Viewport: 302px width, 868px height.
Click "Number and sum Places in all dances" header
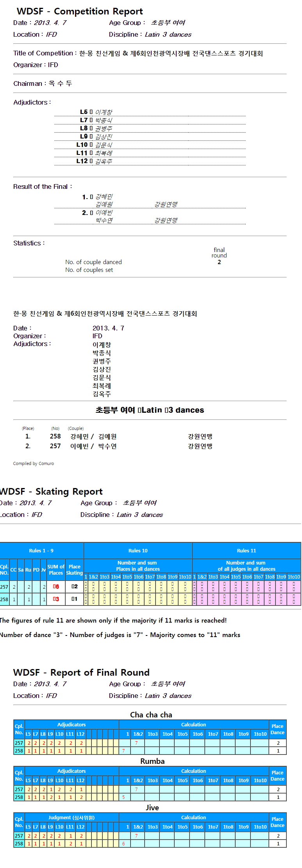[138, 566]
